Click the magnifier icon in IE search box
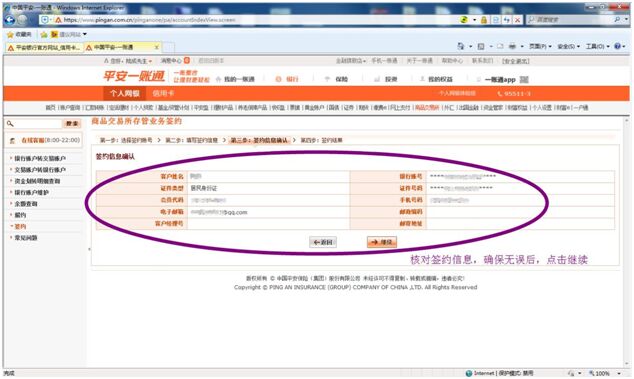 tap(617, 19)
